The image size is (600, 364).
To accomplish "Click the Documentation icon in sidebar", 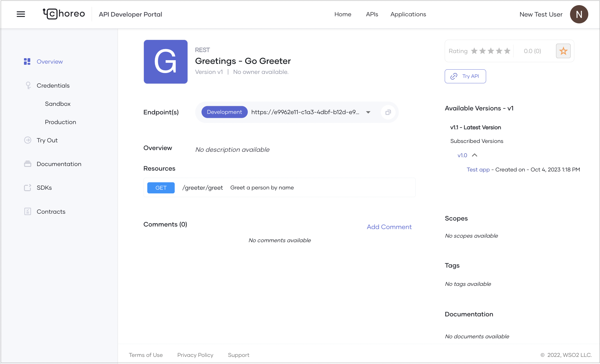I will [x=28, y=164].
